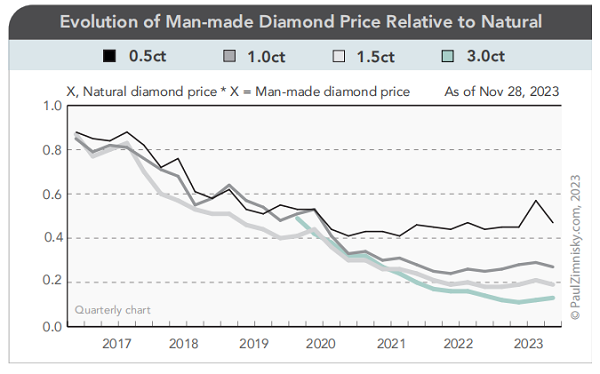The width and height of the screenshot is (600, 374).
Task: Click the gray 1.0ct legend swatch
Action: 229,56
